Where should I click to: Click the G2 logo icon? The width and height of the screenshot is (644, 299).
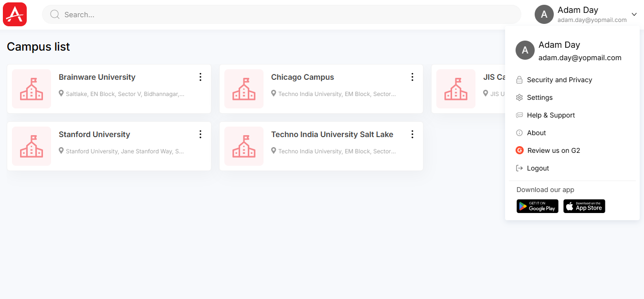(x=520, y=150)
